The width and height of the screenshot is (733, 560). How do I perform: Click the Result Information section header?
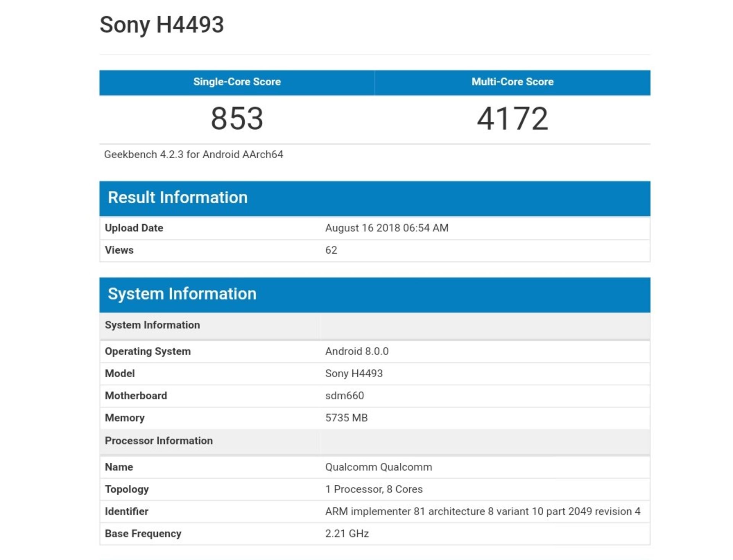point(178,198)
